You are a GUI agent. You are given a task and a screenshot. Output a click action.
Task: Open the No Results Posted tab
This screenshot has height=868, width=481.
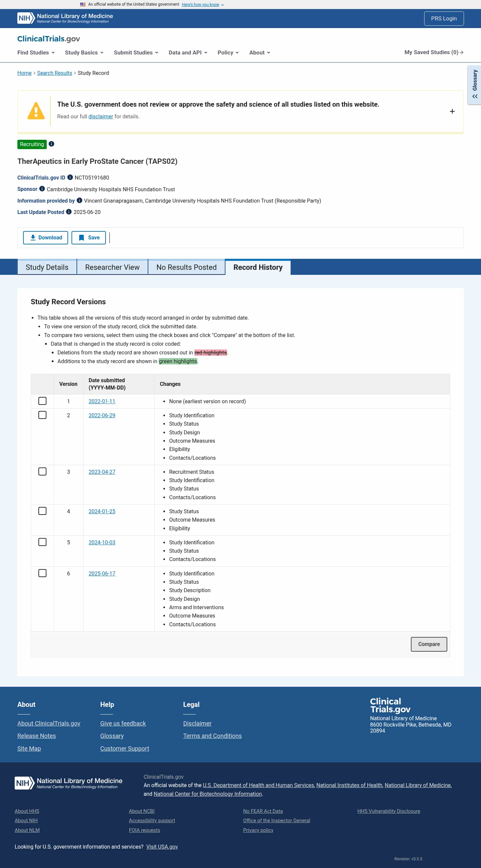[x=186, y=267]
